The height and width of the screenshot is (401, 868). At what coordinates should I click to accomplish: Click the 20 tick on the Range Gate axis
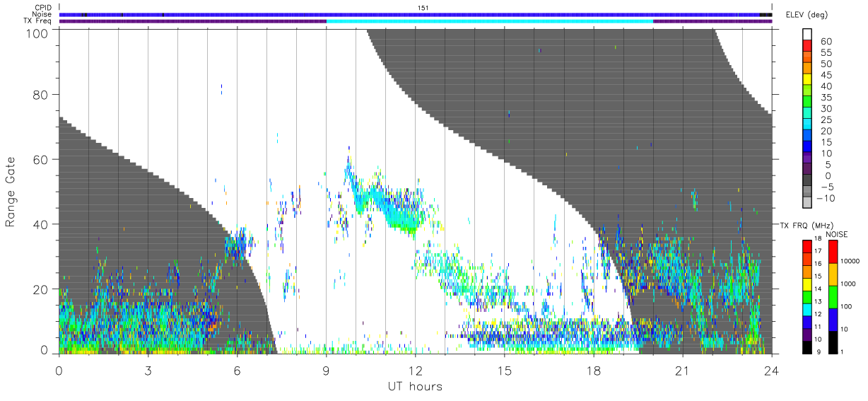tap(42, 289)
